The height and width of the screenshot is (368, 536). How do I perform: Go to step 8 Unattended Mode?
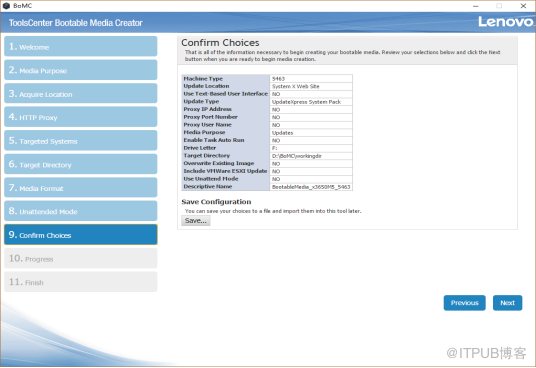pyautogui.click(x=81, y=211)
